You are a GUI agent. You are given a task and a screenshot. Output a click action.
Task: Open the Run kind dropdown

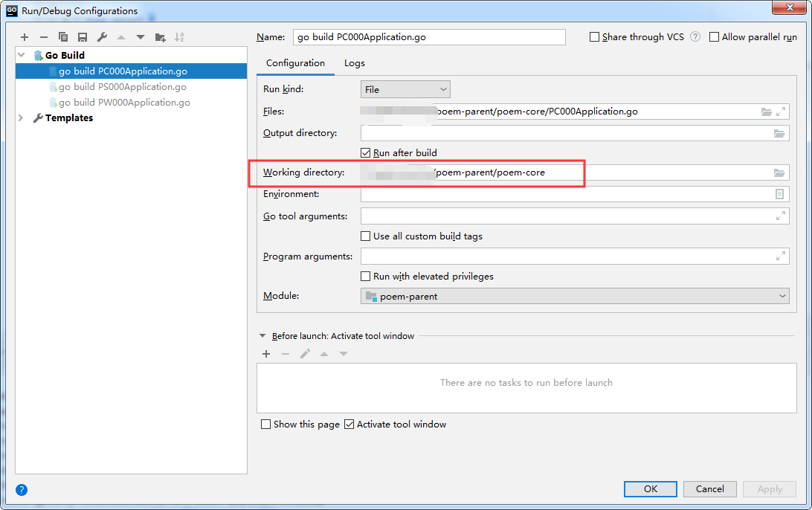[405, 89]
